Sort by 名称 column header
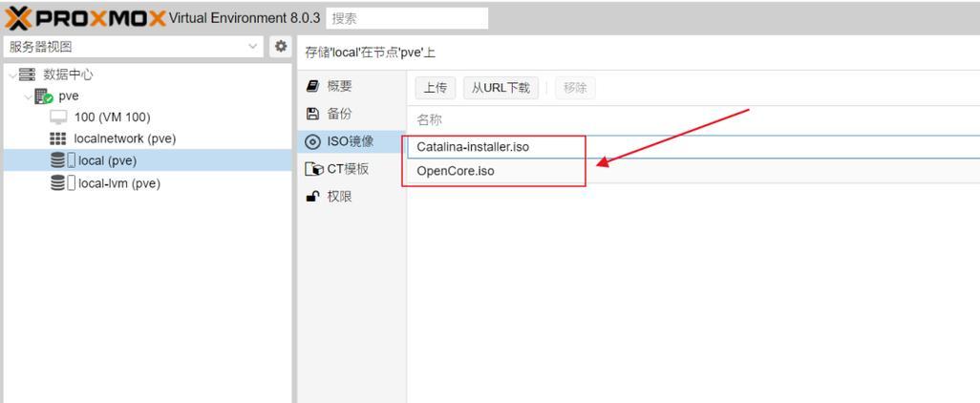Viewport: 980px width, 403px height. tap(430, 120)
